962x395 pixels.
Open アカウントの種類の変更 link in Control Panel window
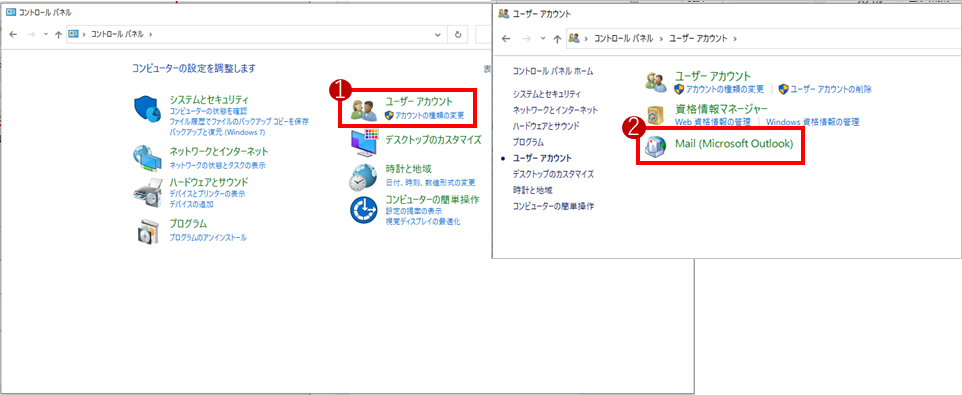429,115
